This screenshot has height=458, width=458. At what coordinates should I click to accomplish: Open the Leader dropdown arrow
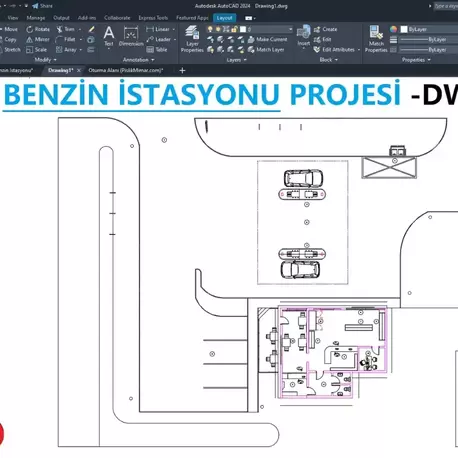tap(175, 39)
